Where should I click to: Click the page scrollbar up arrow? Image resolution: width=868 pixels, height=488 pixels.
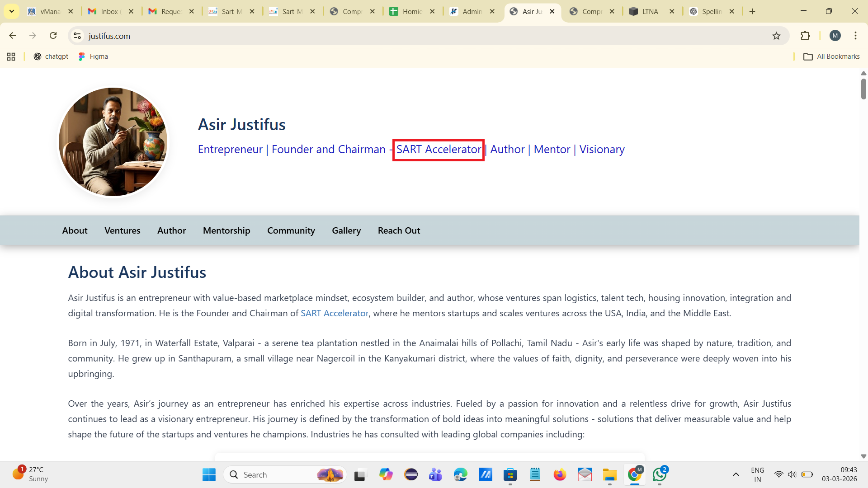[863, 73]
